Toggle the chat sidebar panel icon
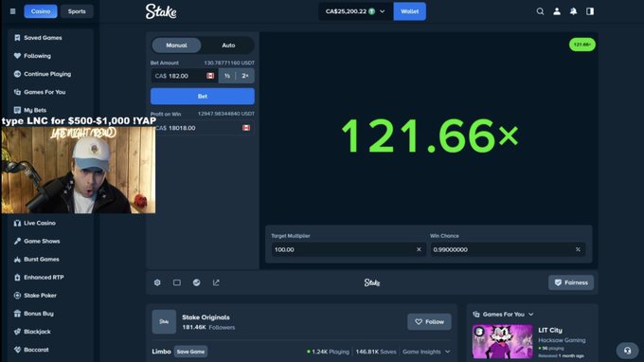The height and width of the screenshot is (362, 644). 590,11
